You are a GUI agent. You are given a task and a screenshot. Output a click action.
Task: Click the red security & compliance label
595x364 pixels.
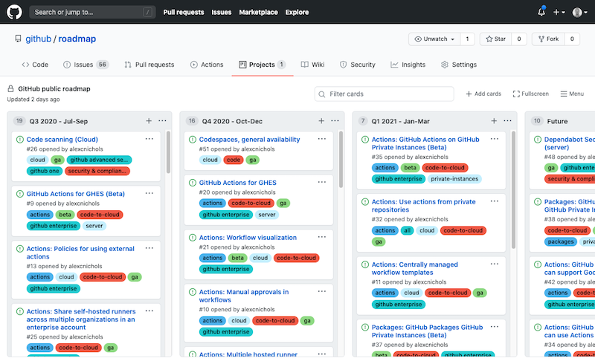click(97, 171)
